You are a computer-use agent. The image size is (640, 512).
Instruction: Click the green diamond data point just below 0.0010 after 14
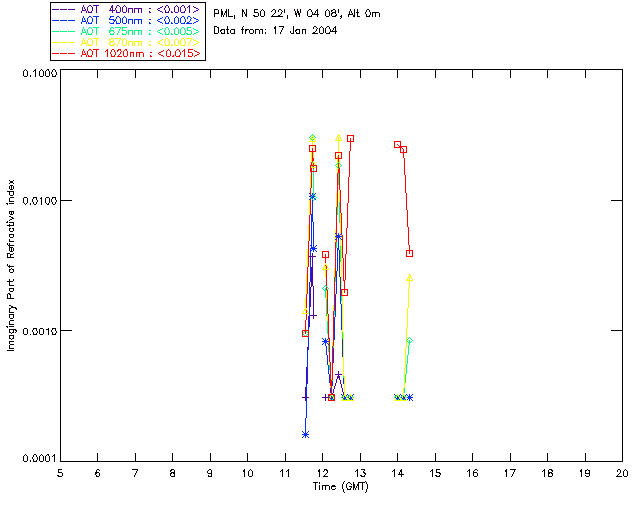(x=409, y=341)
